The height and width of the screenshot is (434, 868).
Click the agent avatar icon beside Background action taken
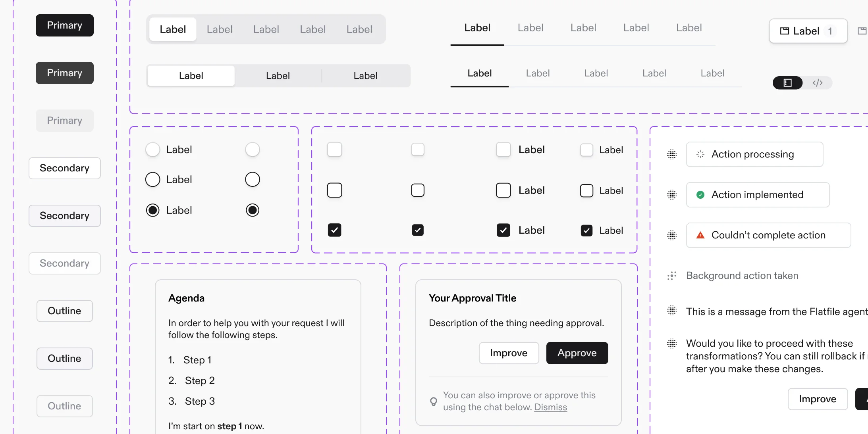click(671, 275)
